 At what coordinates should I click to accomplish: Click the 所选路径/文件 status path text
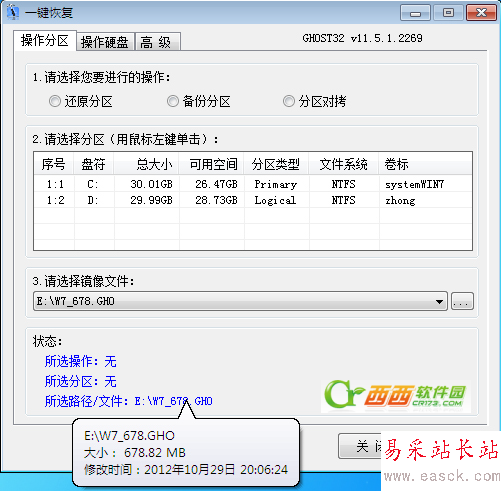tap(128, 401)
